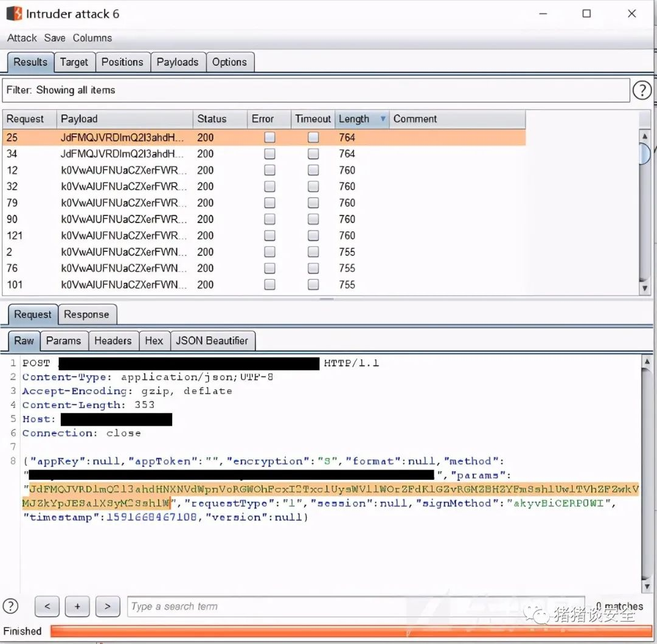Open the Attack menu
Viewport: 657px width, 644px height.
(x=22, y=38)
